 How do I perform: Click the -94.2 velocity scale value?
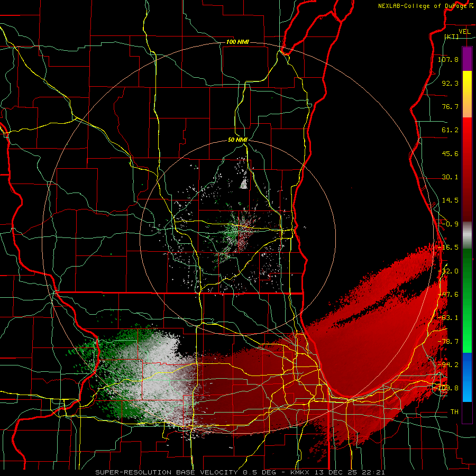click(448, 365)
